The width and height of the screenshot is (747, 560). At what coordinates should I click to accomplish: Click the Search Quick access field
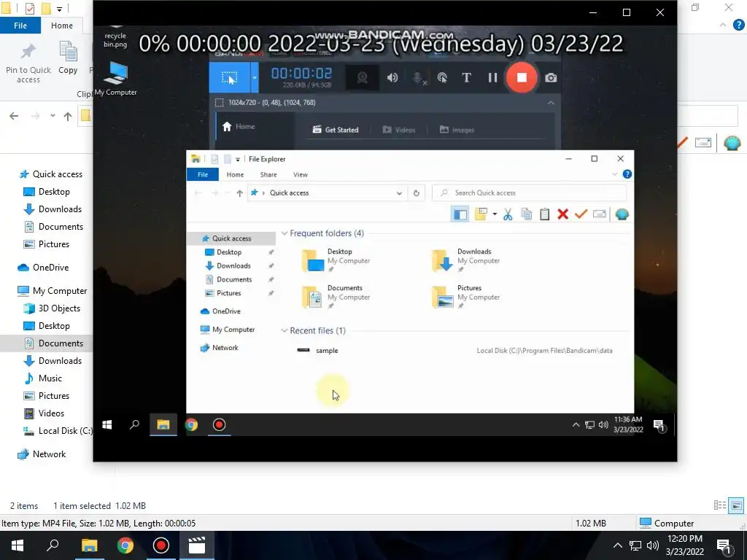(x=530, y=192)
